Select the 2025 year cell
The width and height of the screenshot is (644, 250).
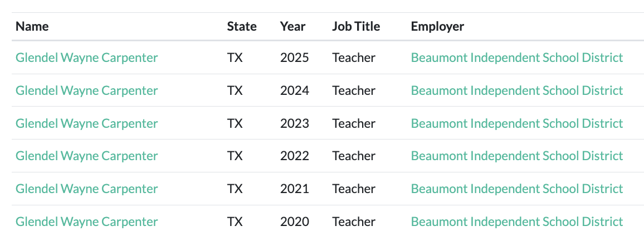coord(295,57)
